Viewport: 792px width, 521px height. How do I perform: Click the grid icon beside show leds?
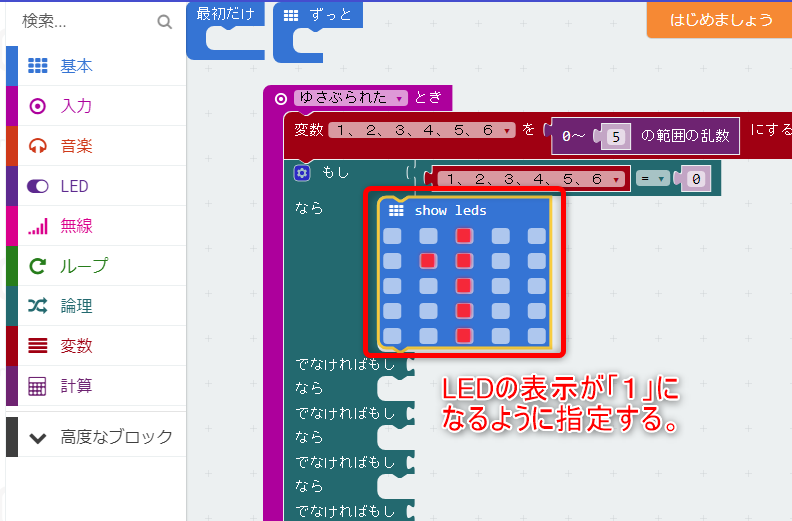coord(396,211)
